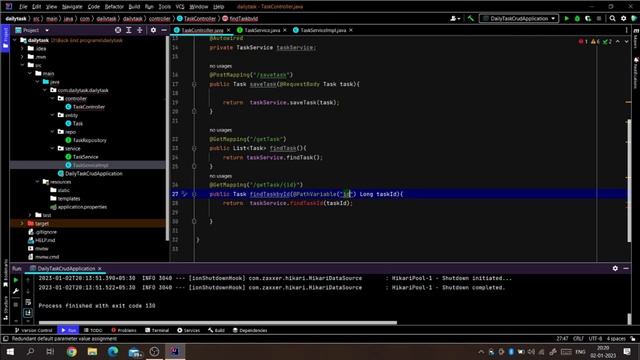The image size is (640, 360).
Task: Open the Build tool window
Action: [x=216, y=330]
